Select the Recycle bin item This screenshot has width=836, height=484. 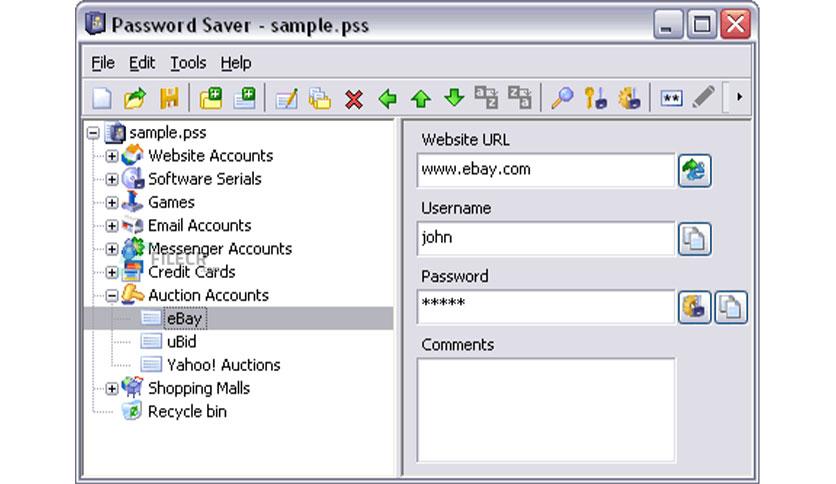click(187, 412)
